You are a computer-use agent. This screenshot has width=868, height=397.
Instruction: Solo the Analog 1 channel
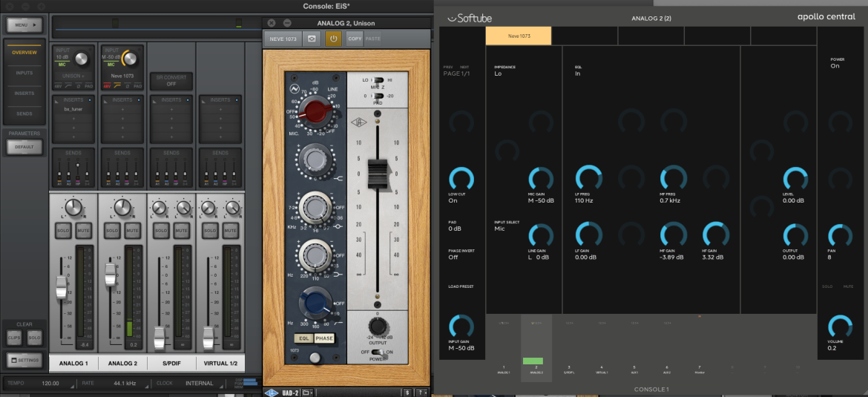click(64, 230)
